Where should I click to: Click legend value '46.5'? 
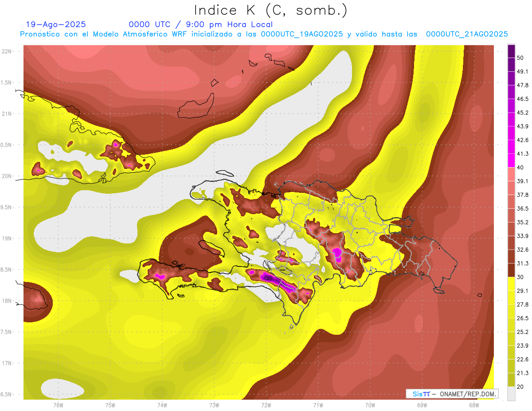tap(523, 99)
